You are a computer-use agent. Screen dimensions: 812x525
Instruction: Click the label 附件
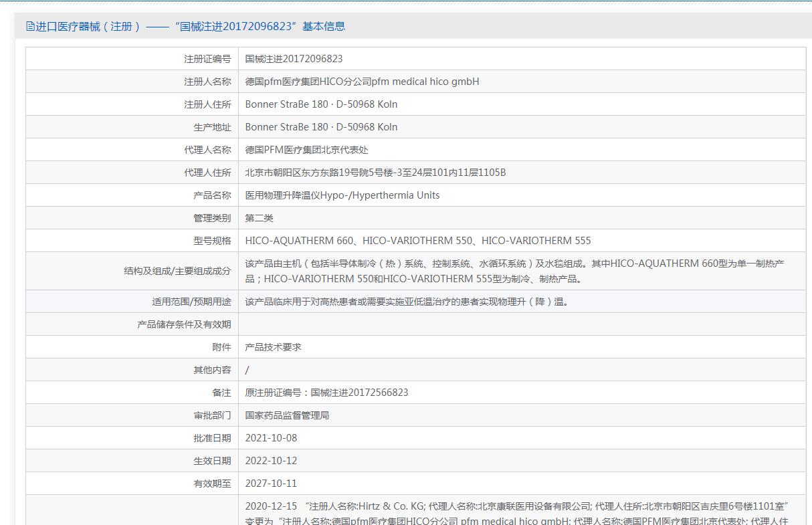tap(221, 347)
